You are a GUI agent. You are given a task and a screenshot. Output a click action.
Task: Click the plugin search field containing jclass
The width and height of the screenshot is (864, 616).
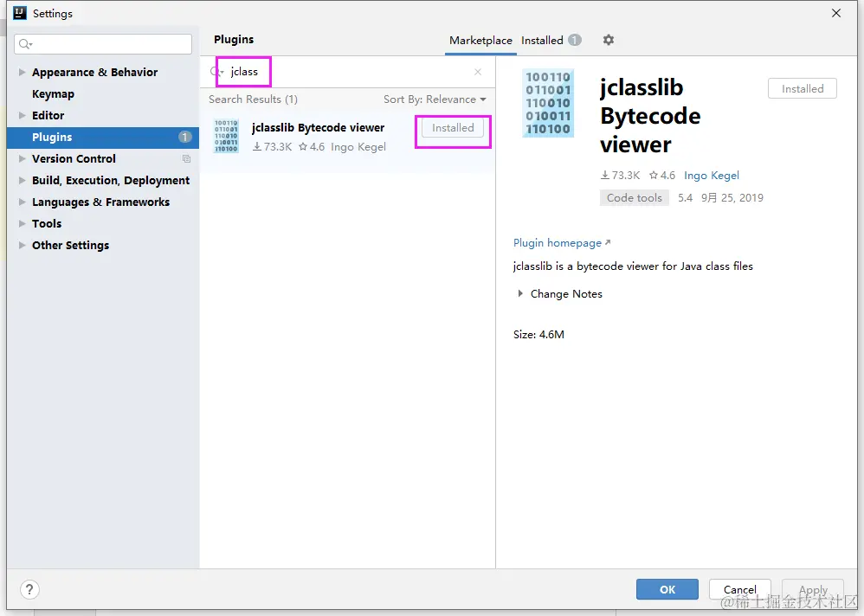point(347,72)
